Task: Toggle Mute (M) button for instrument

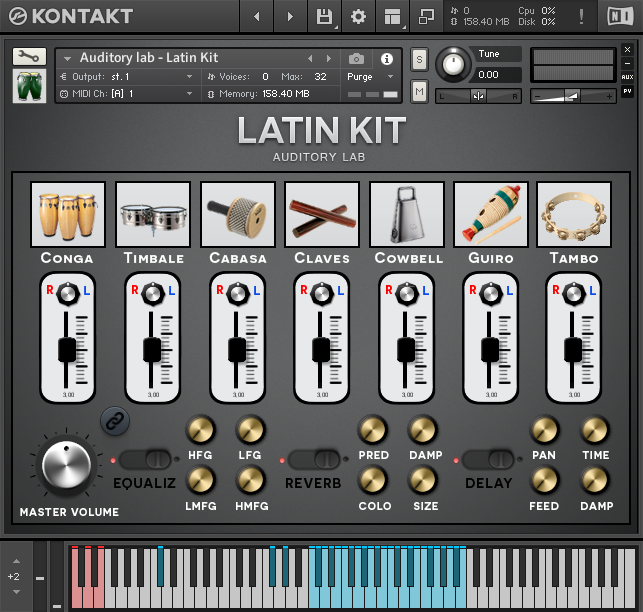Action: pos(419,91)
